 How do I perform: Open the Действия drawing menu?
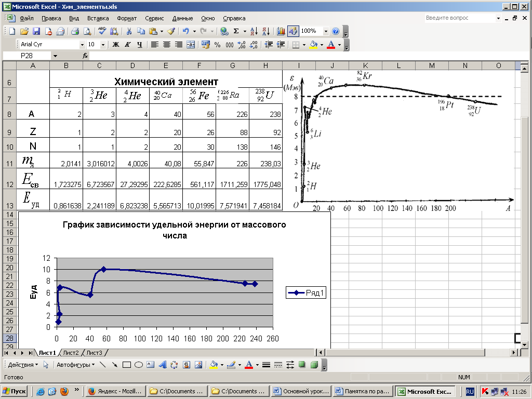23,365
